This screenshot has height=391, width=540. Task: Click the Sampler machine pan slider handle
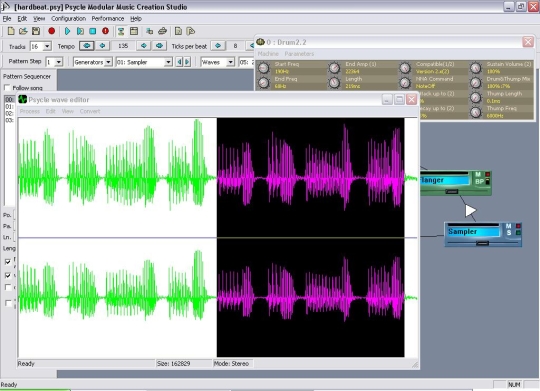(x=482, y=243)
